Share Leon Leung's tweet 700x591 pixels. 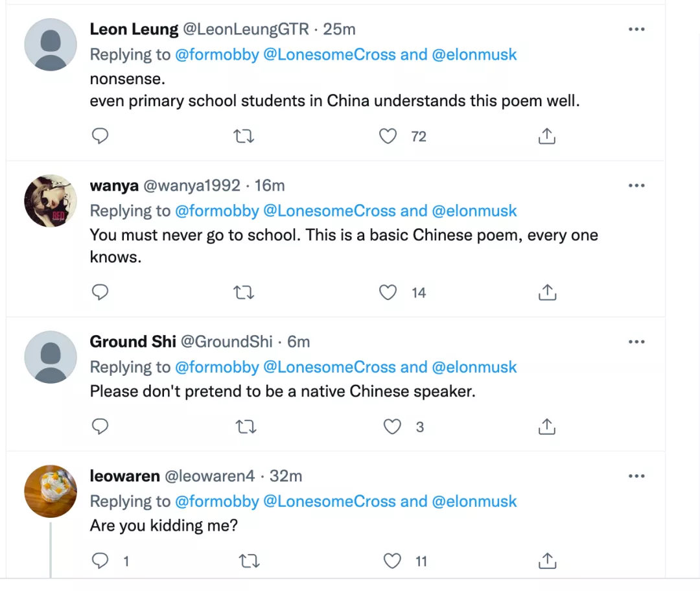point(547,136)
